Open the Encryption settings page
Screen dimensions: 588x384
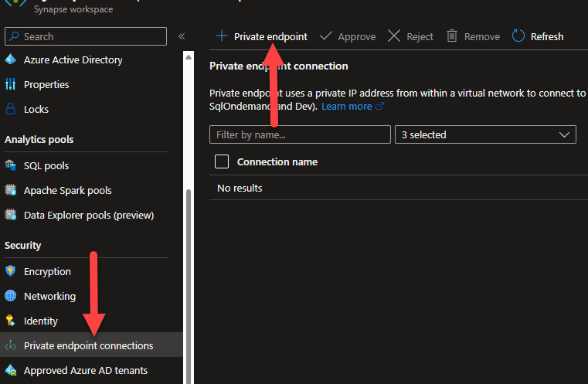[x=47, y=271]
